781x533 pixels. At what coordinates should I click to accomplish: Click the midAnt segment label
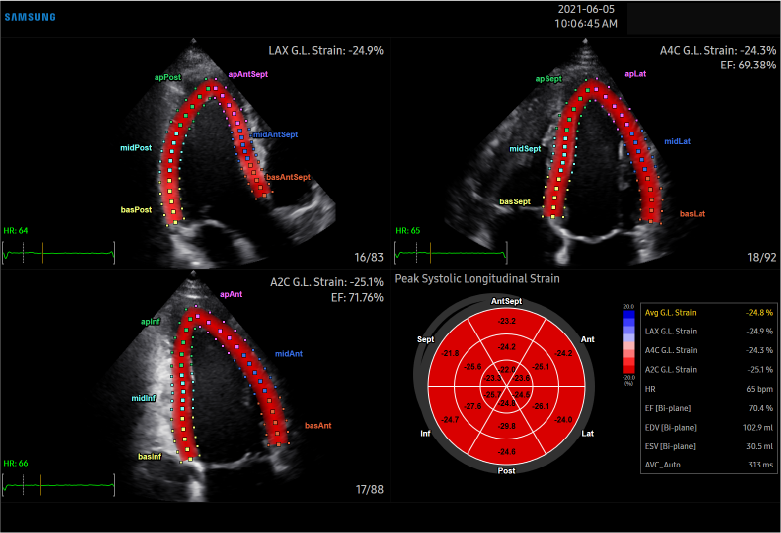(x=289, y=354)
